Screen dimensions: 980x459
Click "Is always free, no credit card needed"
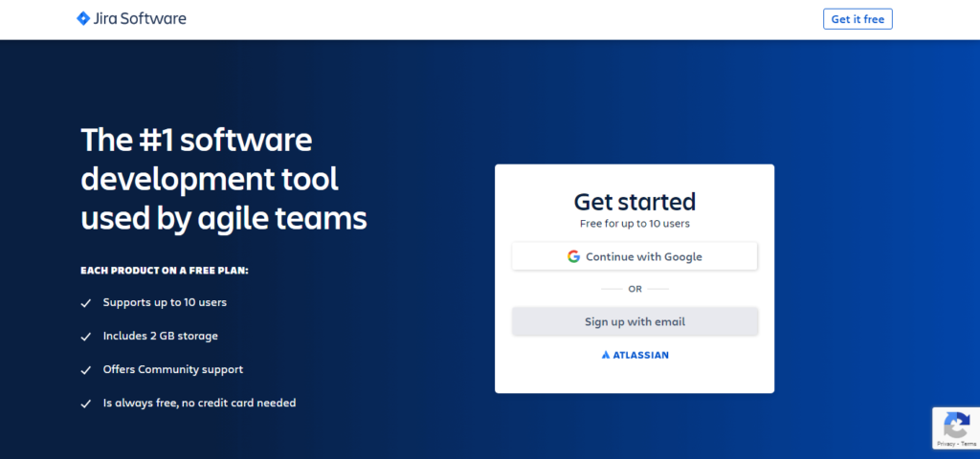[x=199, y=403]
